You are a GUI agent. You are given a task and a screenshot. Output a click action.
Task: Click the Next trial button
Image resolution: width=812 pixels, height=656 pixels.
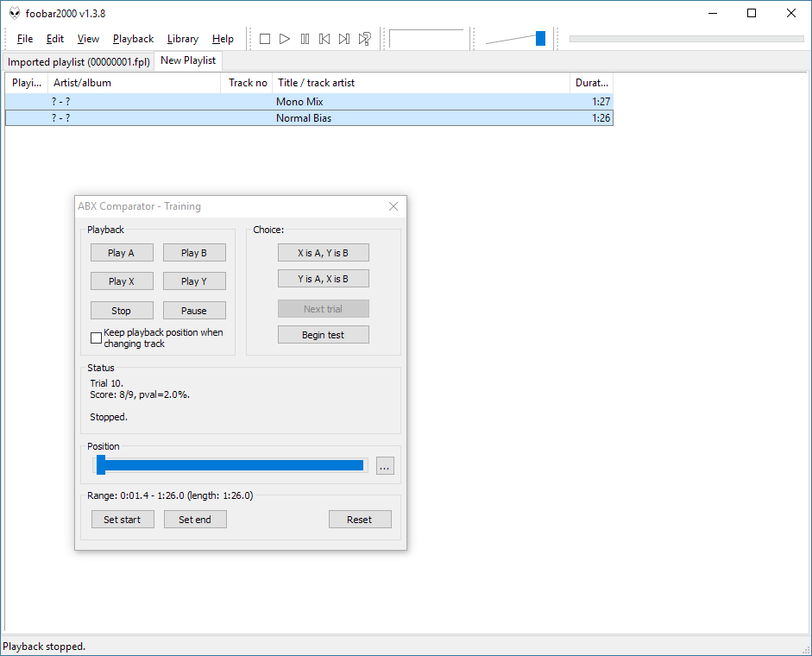pyautogui.click(x=323, y=309)
